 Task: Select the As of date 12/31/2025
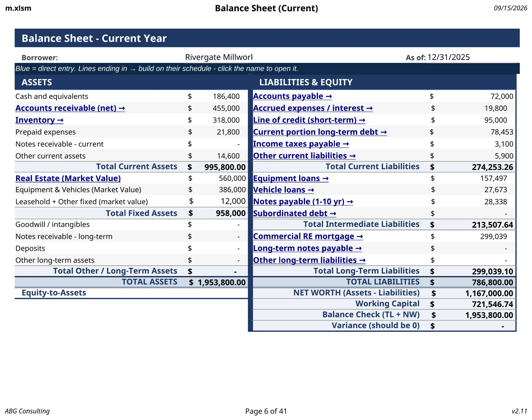pyautogui.click(x=448, y=57)
